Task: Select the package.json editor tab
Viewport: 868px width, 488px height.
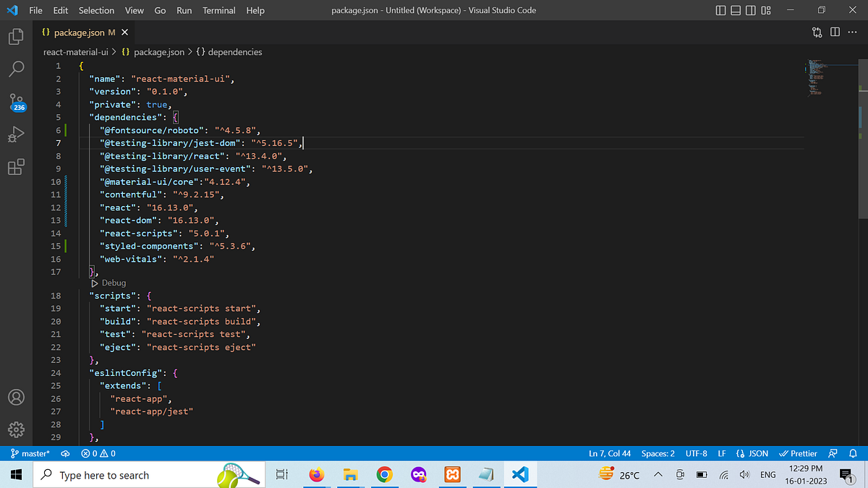Action: [x=80, y=32]
